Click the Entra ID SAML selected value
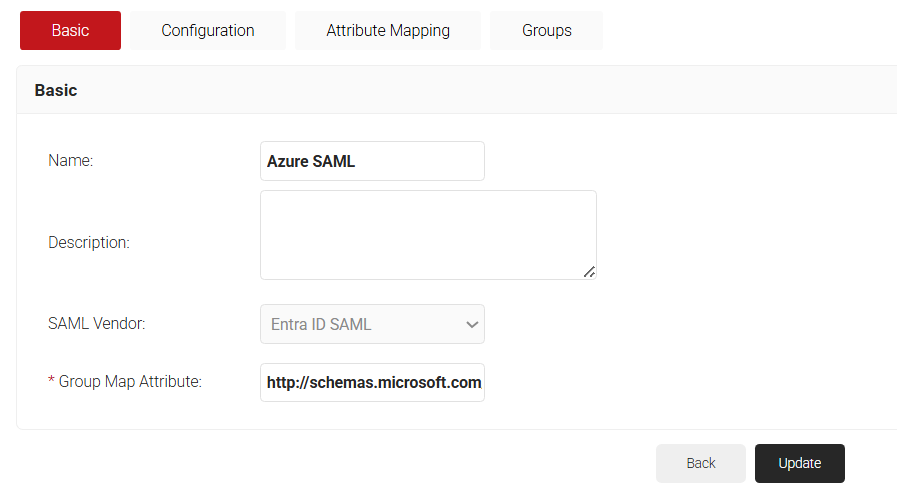This screenshot has width=897, height=502. point(321,324)
